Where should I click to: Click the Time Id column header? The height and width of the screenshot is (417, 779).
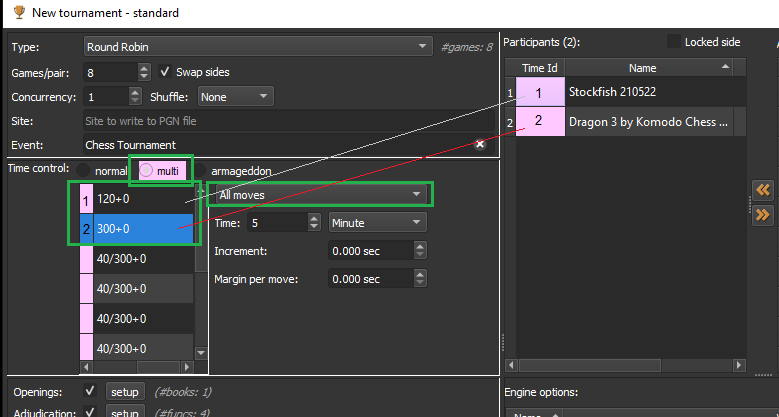(x=540, y=68)
